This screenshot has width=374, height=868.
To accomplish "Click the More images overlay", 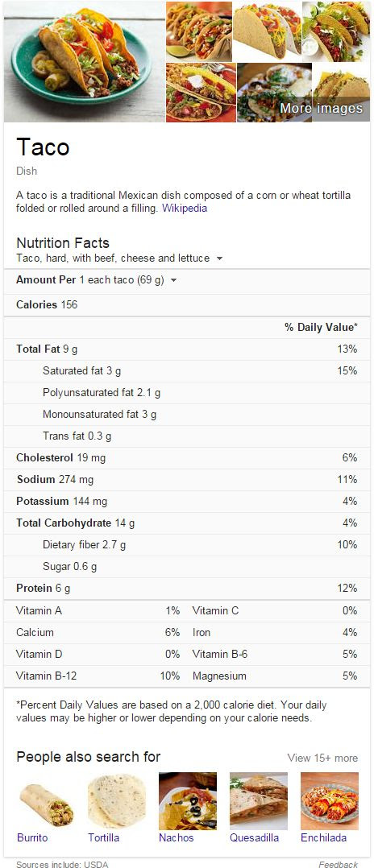I will 322,109.
